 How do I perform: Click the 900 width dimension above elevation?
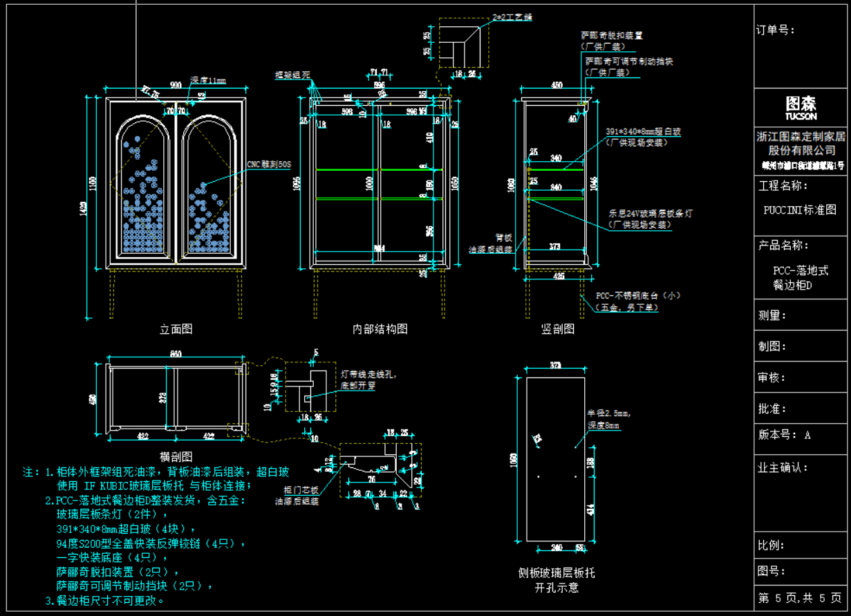175,84
